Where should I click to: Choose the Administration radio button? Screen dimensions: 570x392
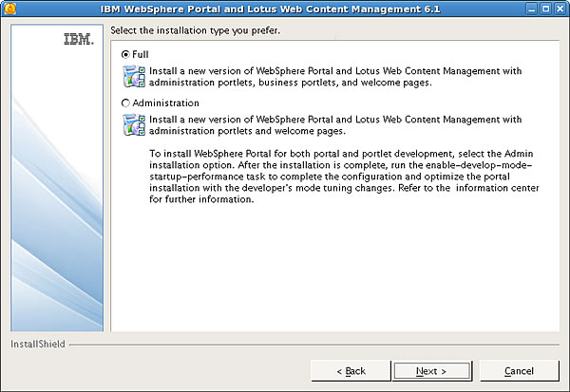click(x=125, y=103)
